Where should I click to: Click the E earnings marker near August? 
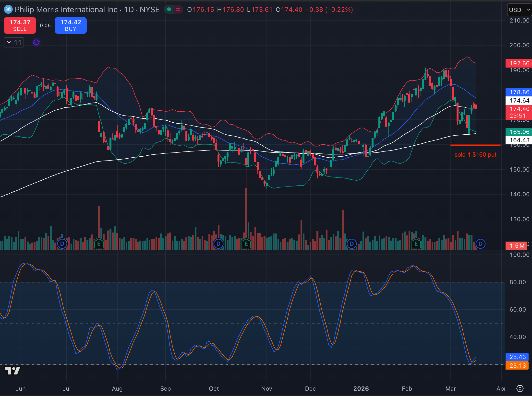pyautogui.click(x=99, y=244)
